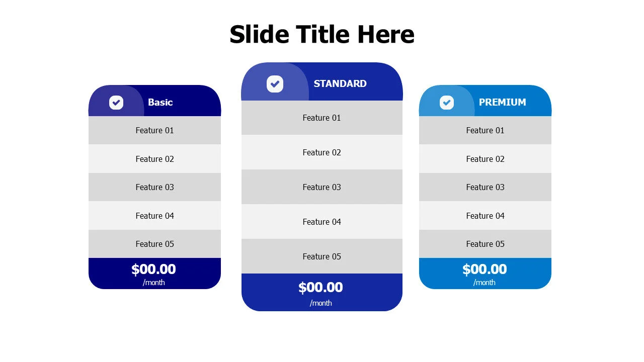This screenshot has width=644, height=362.
Task: Select Feature 02 in the Premium column
Action: pyautogui.click(x=485, y=159)
